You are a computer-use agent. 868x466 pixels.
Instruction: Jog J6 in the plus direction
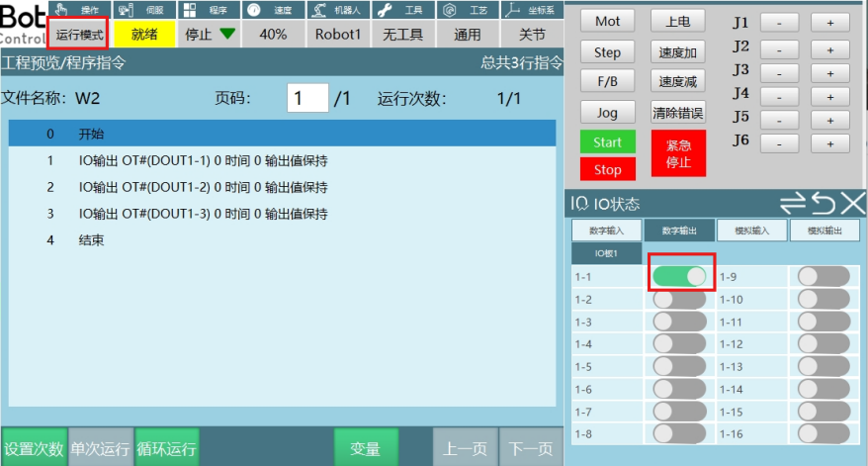pyautogui.click(x=829, y=143)
